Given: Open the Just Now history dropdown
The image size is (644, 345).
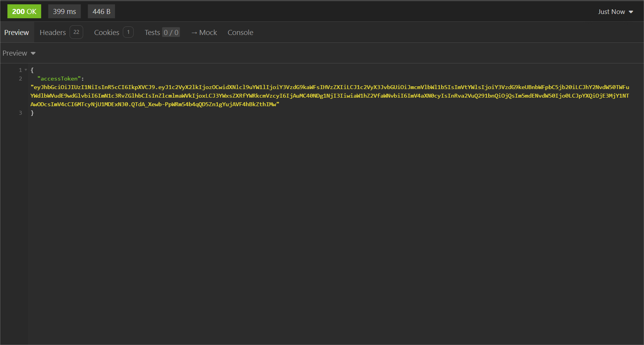Looking at the screenshot, I should click(x=616, y=12).
